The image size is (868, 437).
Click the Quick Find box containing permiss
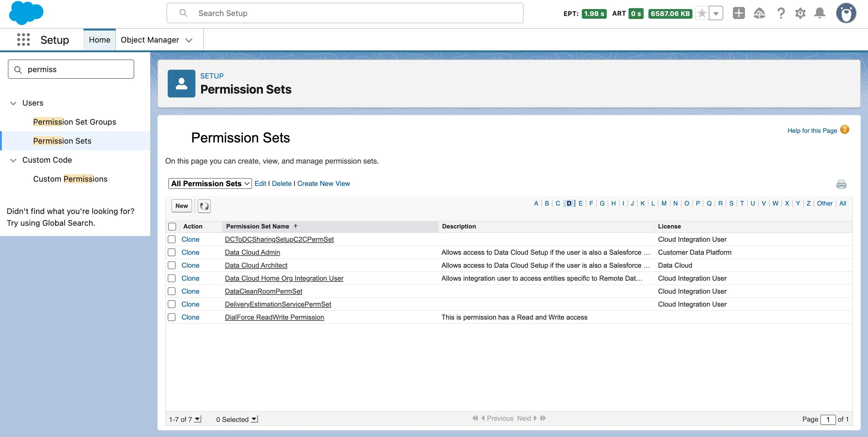71,69
